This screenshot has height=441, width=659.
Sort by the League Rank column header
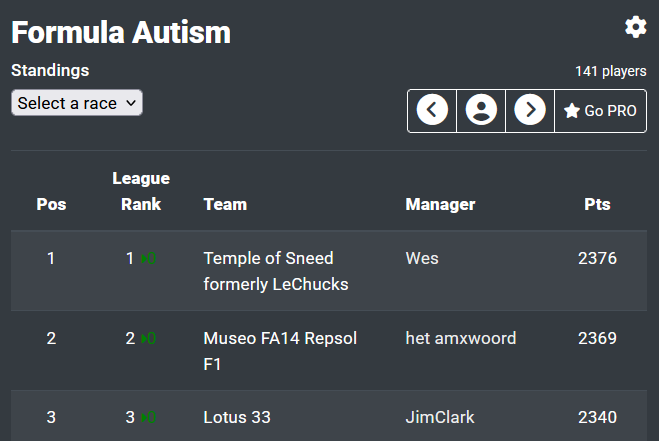click(x=141, y=191)
